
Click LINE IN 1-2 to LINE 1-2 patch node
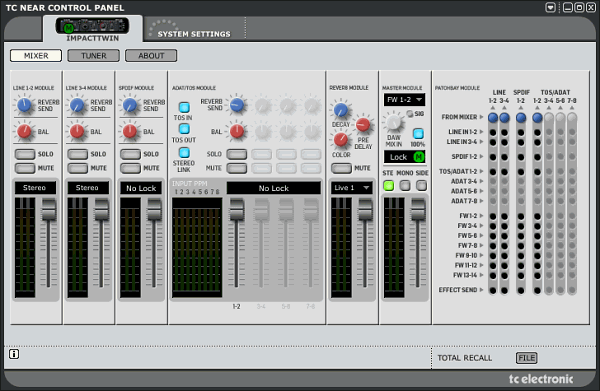point(493,132)
